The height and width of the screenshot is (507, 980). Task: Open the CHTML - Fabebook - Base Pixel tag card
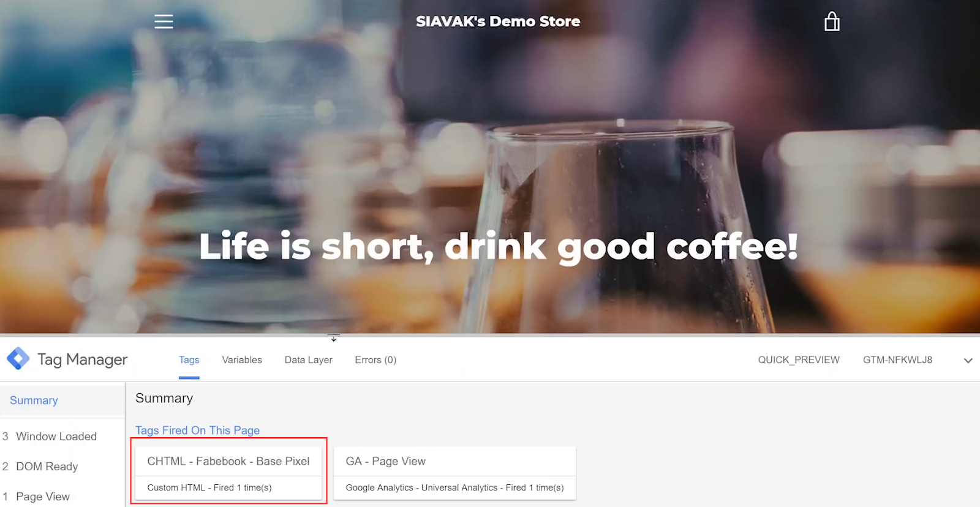228,473
